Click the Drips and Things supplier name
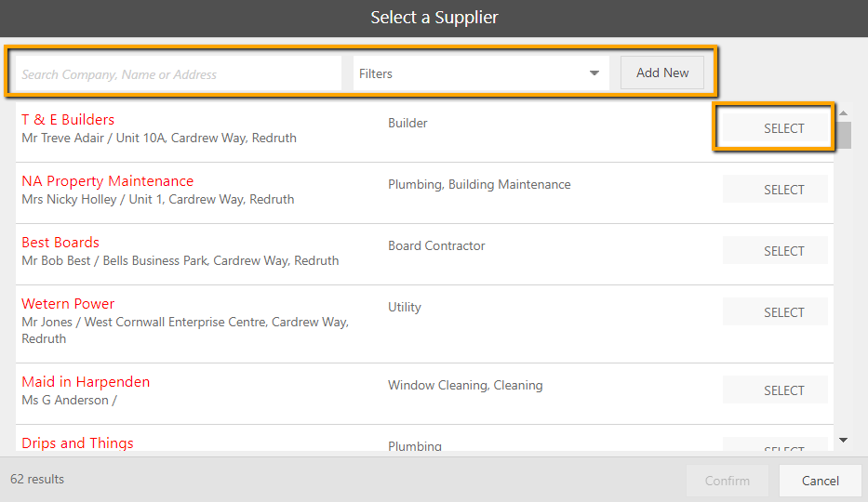Screen dimensions: 868x502 (x=77, y=443)
